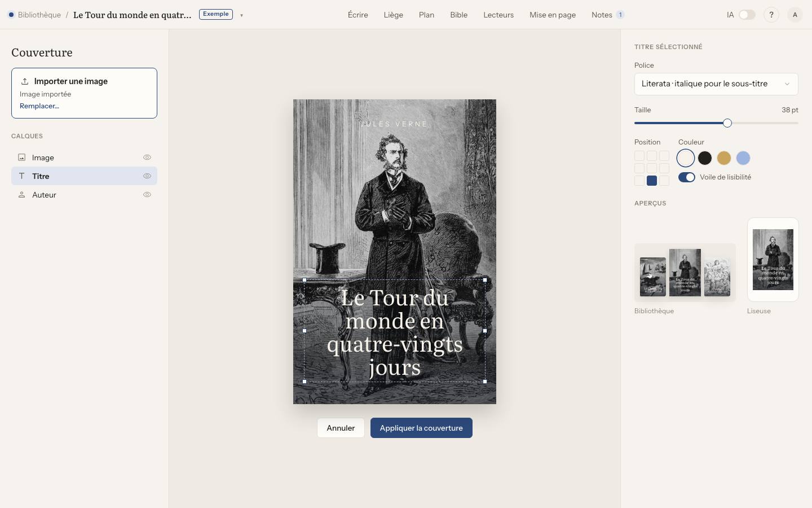This screenshot has height=508, width=812.
Task: Select the bottom-center position cell
Action: (652, 181)
